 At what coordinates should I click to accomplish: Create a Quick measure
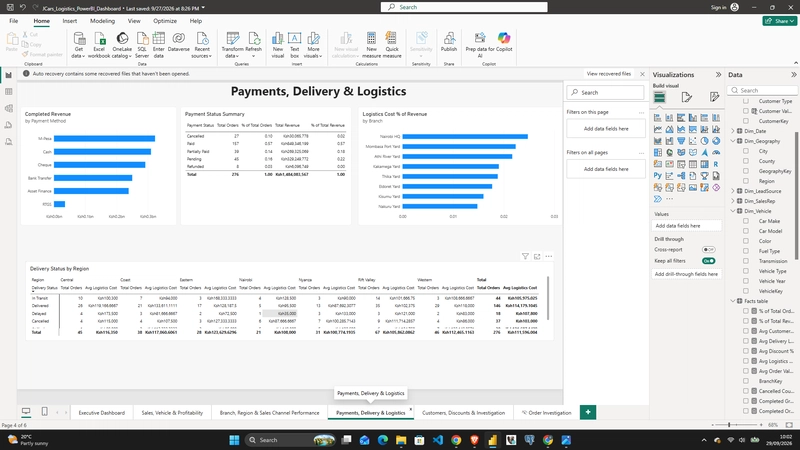pyautogui.click(x=392, y=45)
